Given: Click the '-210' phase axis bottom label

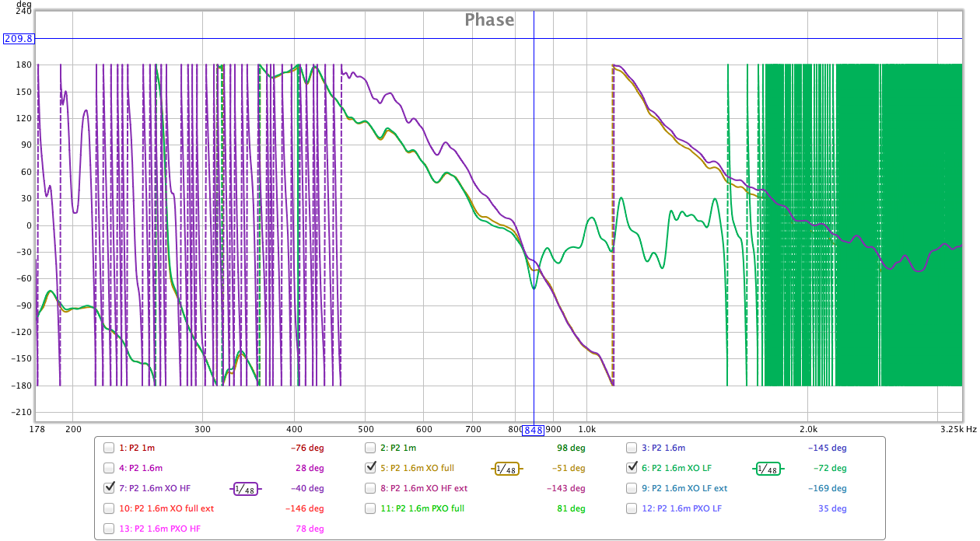Looking at the screenshot, I should point(21,413).
